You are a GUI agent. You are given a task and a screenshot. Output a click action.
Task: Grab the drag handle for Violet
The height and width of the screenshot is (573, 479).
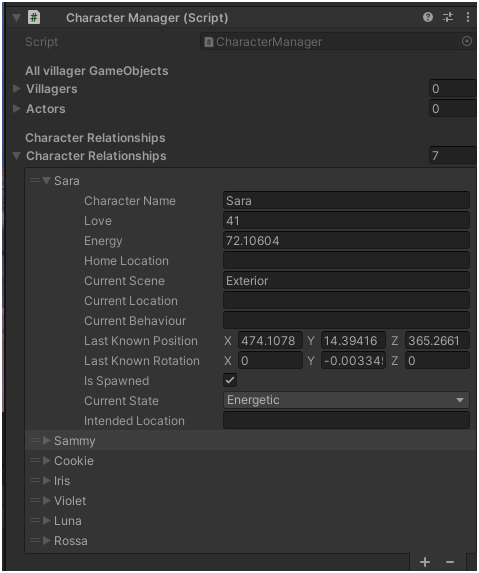(35, 500)
